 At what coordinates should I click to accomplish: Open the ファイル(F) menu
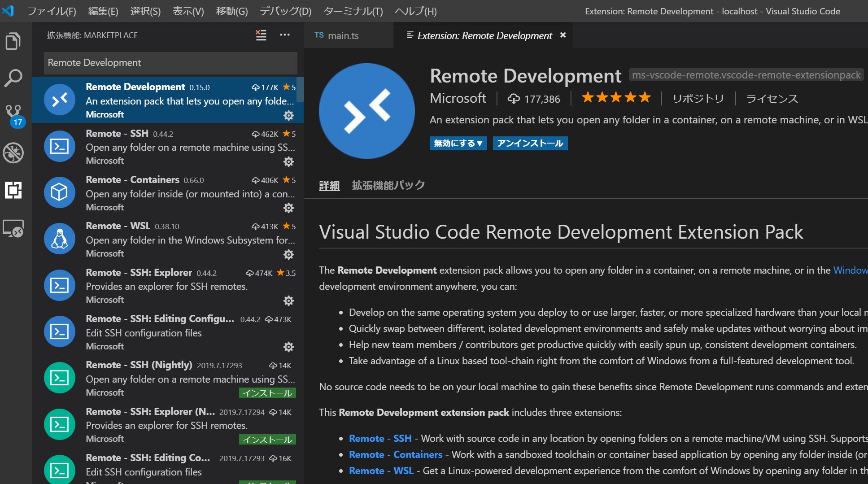tap(52, 11)
